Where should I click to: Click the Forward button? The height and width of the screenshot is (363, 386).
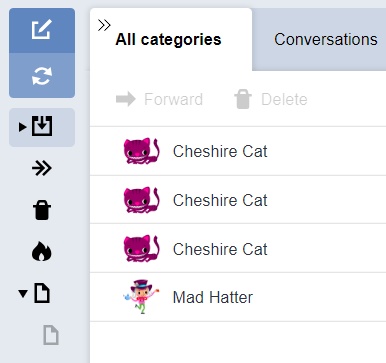(x=159, y=99)
